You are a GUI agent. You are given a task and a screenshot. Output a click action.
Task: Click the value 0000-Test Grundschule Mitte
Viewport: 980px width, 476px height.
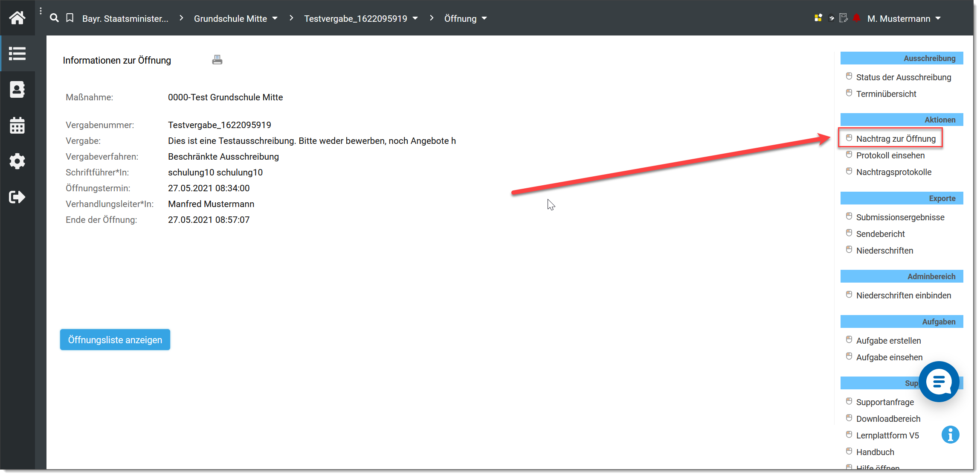click(226, 97)
